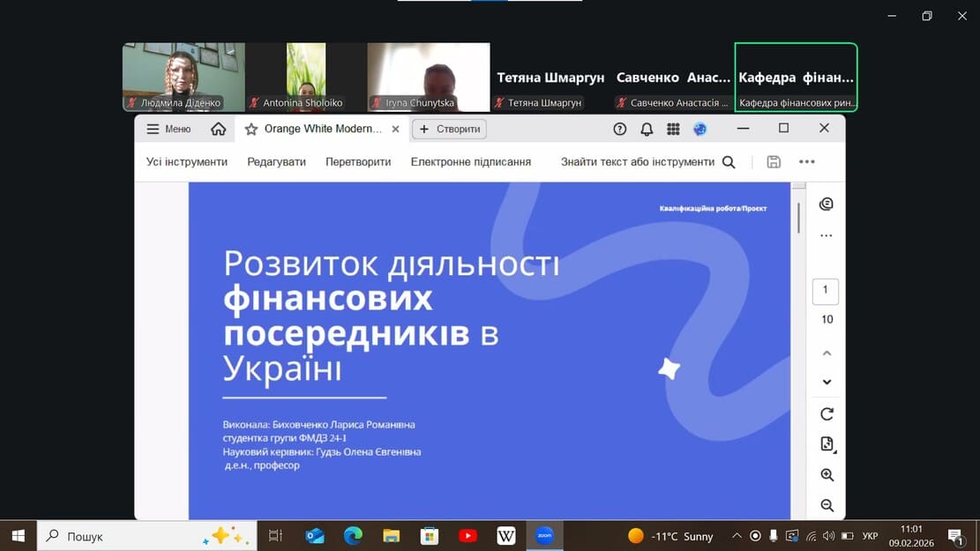Open Усі інструменти panel
Screen dimensions: 980x551
(187, 162)
